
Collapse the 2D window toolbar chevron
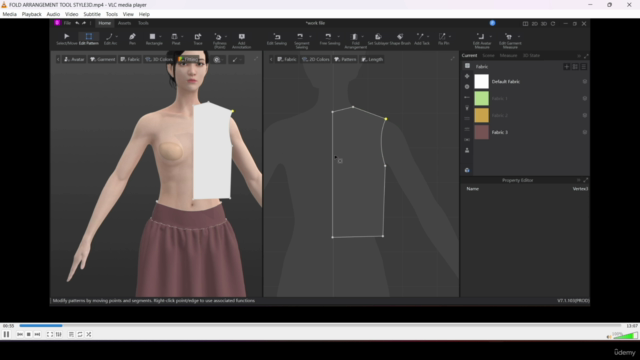click(271, 59)
